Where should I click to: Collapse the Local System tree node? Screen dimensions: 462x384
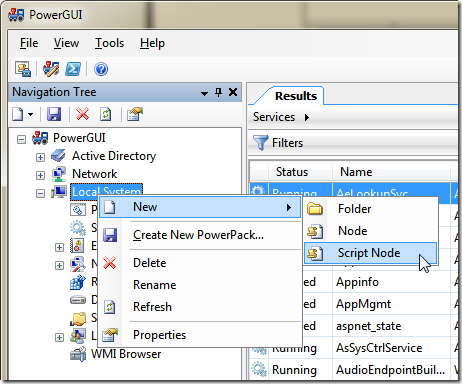40,193
